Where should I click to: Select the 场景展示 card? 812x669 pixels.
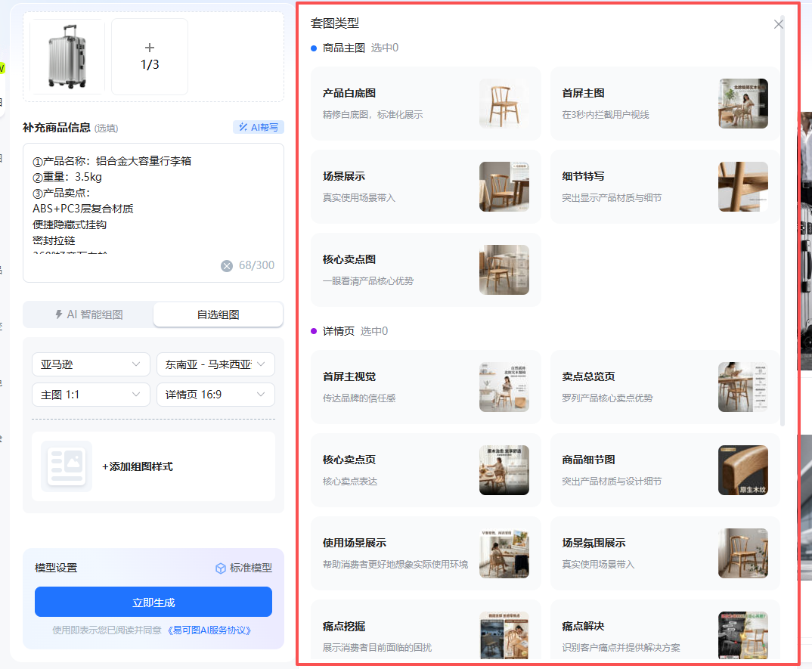(x=426, y=187)
